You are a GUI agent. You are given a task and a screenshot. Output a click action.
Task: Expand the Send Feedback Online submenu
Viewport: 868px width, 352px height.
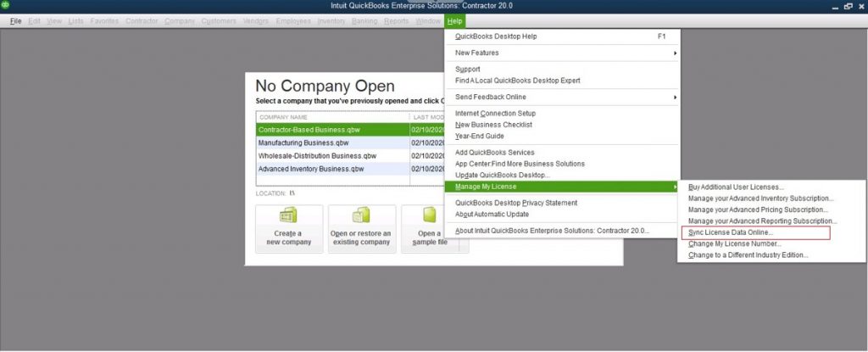[563, 97]
